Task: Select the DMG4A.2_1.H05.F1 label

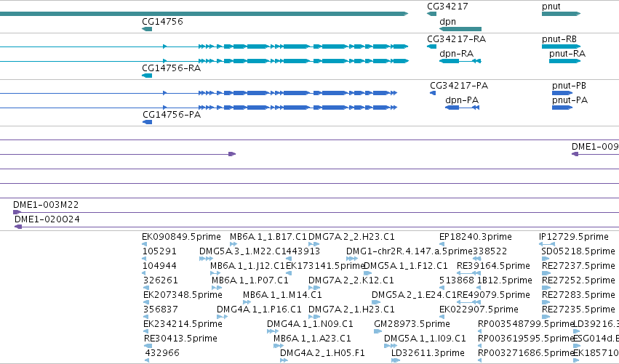Action: (322, 353)
